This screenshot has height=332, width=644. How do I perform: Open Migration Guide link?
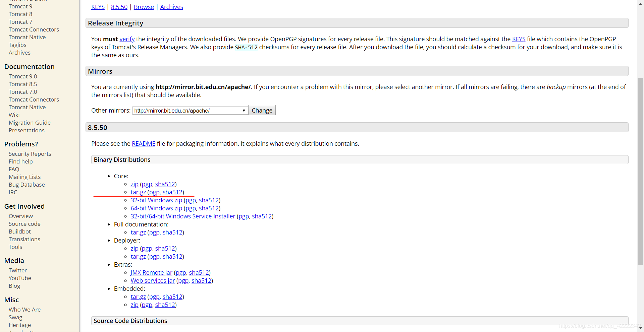[x=30, y=123]
